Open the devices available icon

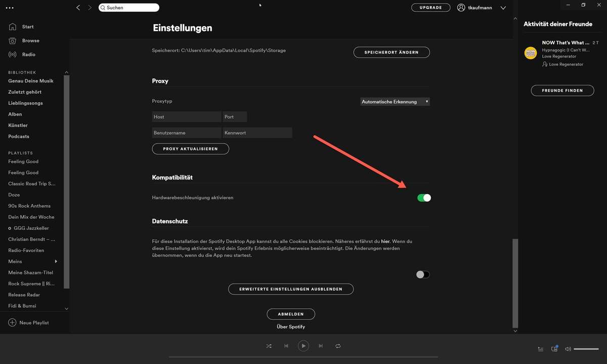click(554, 348)
